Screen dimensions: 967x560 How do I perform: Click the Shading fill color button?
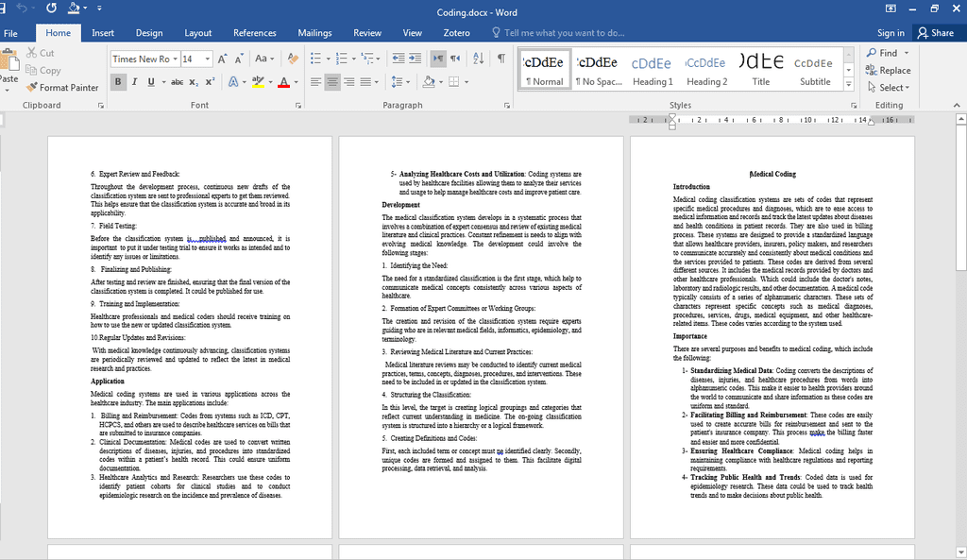pos(429,82)
